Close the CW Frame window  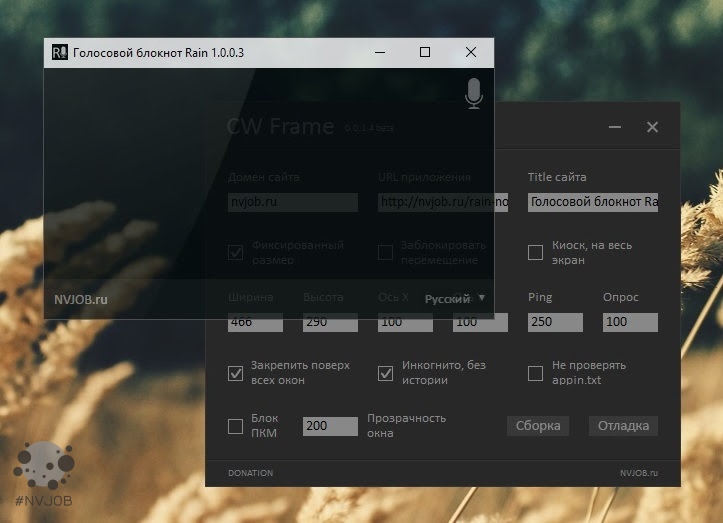(x=652, y=127)
